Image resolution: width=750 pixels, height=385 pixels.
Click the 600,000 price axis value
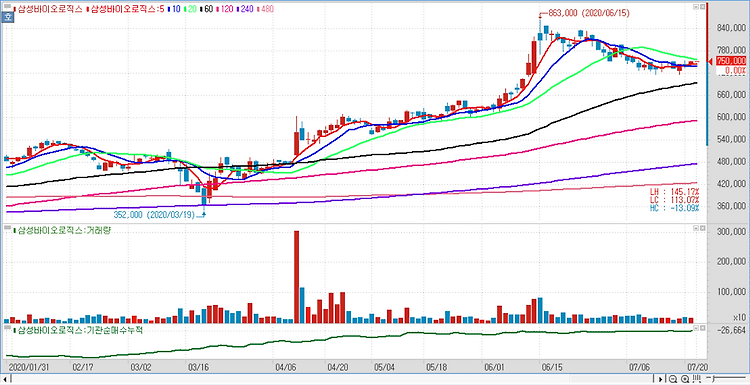click(731, 117)
